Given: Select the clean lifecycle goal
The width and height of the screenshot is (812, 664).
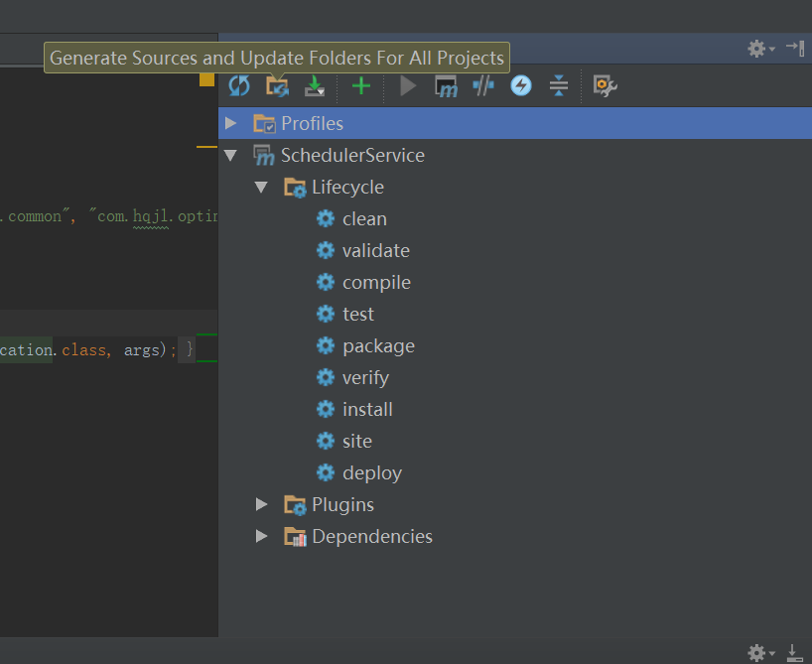Looking at the screenshot, I should pos(515,218).
